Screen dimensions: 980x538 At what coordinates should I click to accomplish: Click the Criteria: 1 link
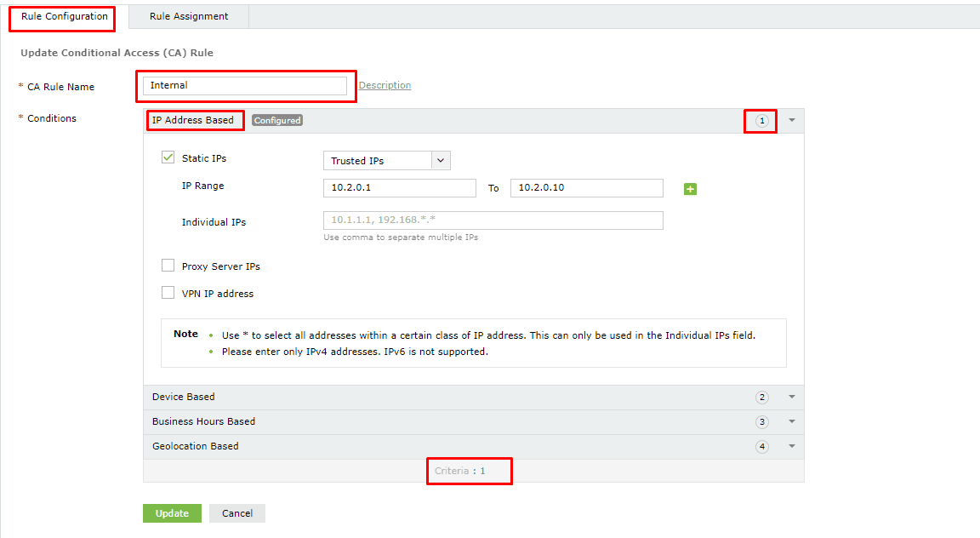point(469,471)
